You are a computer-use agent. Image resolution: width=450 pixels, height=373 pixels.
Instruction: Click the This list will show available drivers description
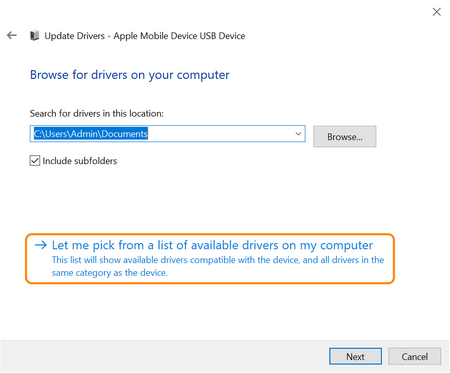point(218,266)
